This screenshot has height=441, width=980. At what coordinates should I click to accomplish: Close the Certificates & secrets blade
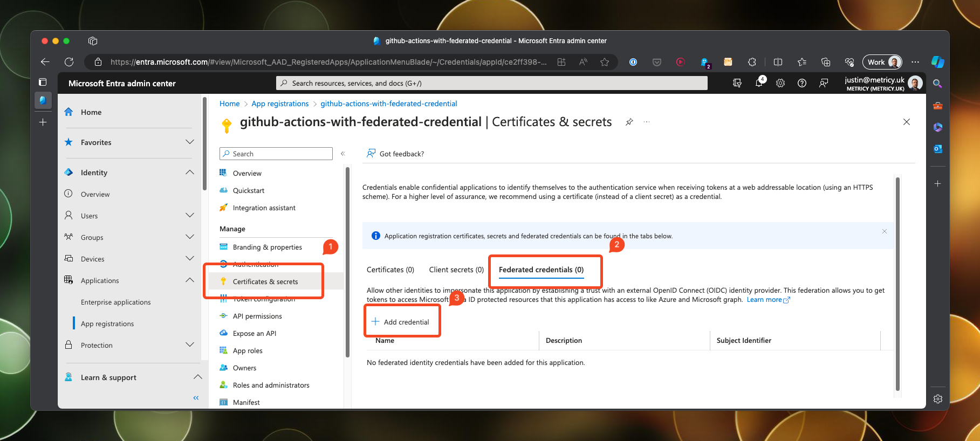[907, 122]
